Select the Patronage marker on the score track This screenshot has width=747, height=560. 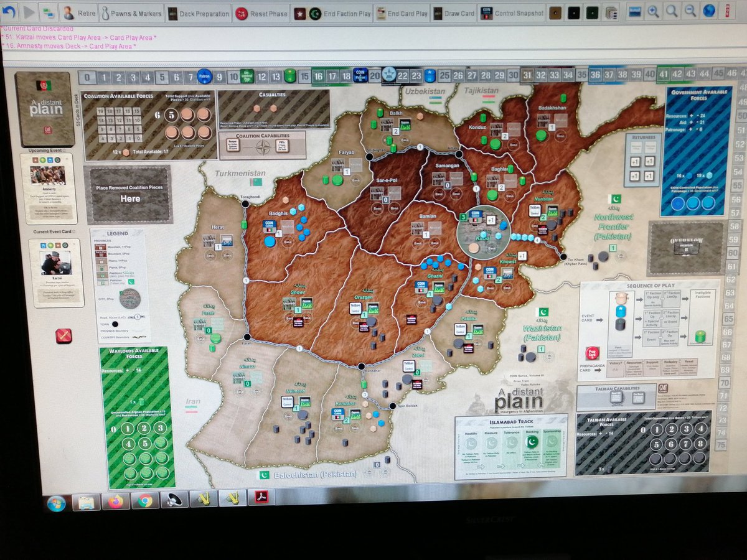tap(205, 76)
